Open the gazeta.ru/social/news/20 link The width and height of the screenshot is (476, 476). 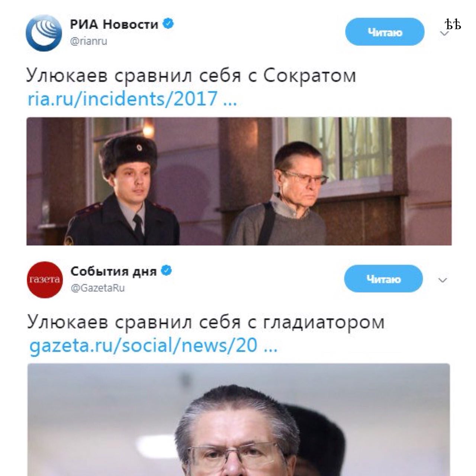(x=153, y=345)
